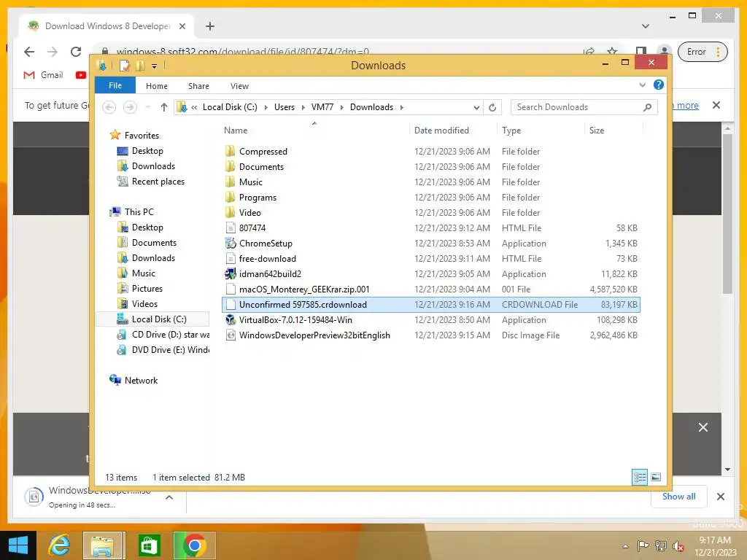Select the Unconfirmed 597585.crdownload file
Image resolution: width=747 pixels, height=560 pixels.
pos(430,305)
